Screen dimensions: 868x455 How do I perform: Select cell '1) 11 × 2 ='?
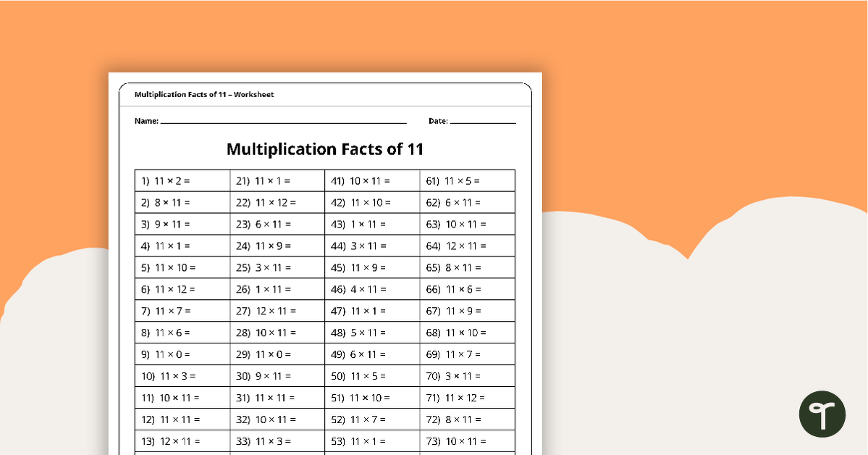tap(182, 180)
